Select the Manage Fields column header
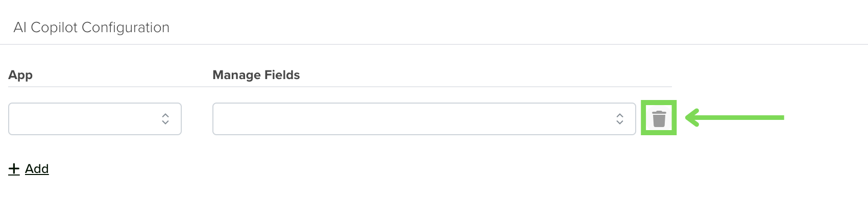 pos(256,75)
